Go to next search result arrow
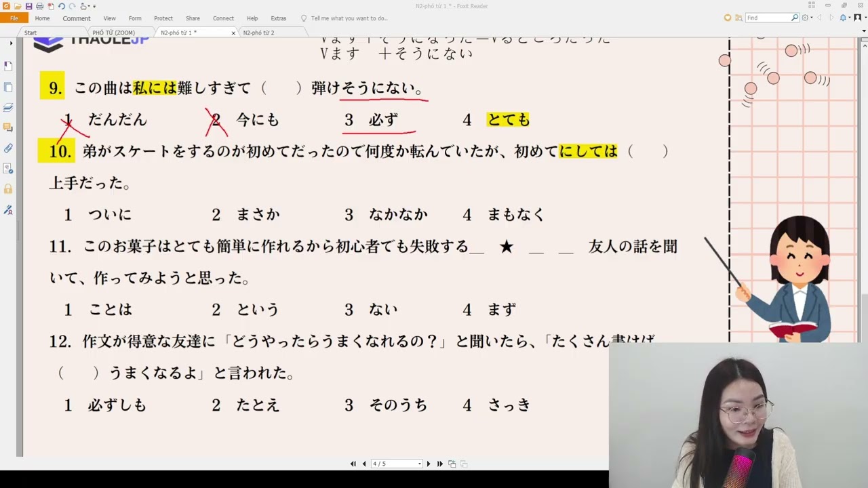The image size is (868, 488). pyautogui.click(x=831, y=18)
